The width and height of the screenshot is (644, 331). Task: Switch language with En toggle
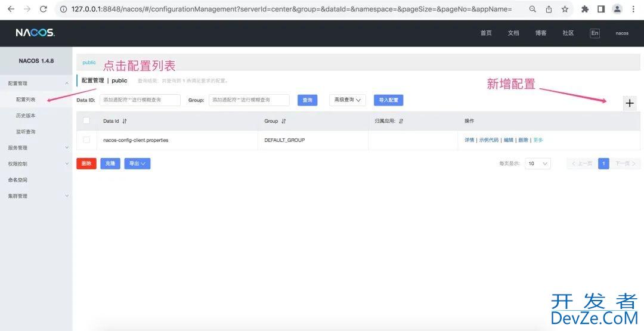pos(595,33)
